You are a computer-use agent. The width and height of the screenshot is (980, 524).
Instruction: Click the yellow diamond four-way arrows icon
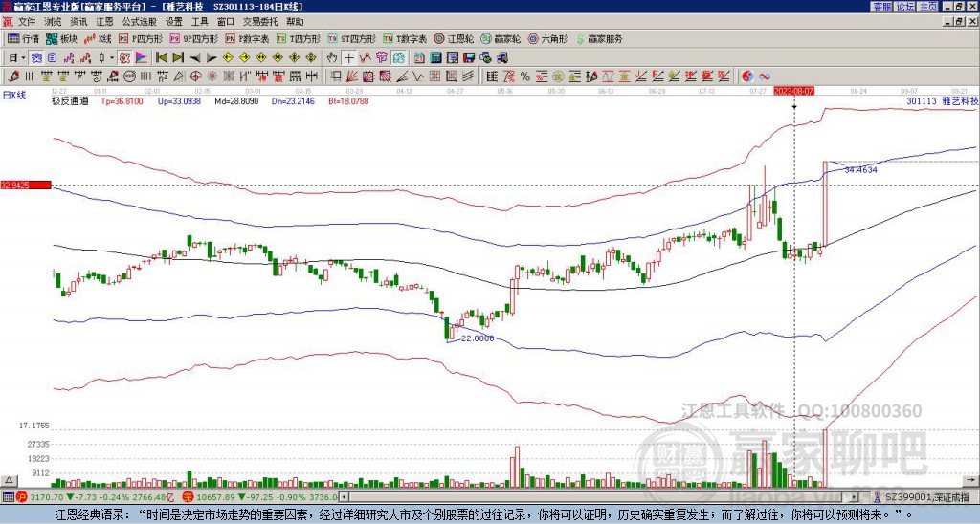(310, 57)
